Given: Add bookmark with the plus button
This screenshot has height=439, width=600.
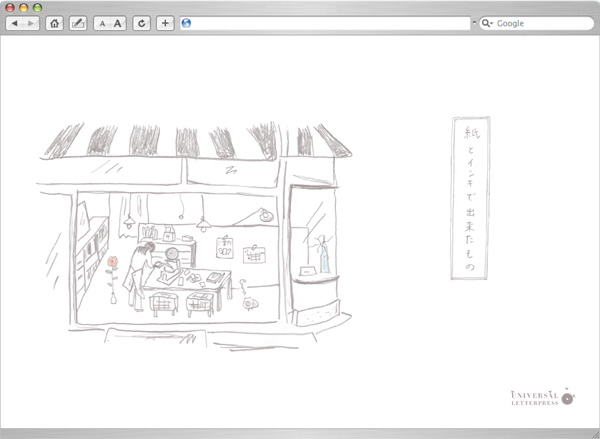Looking at the screenshot, I should pyautogui.click(x=165, y=23).
